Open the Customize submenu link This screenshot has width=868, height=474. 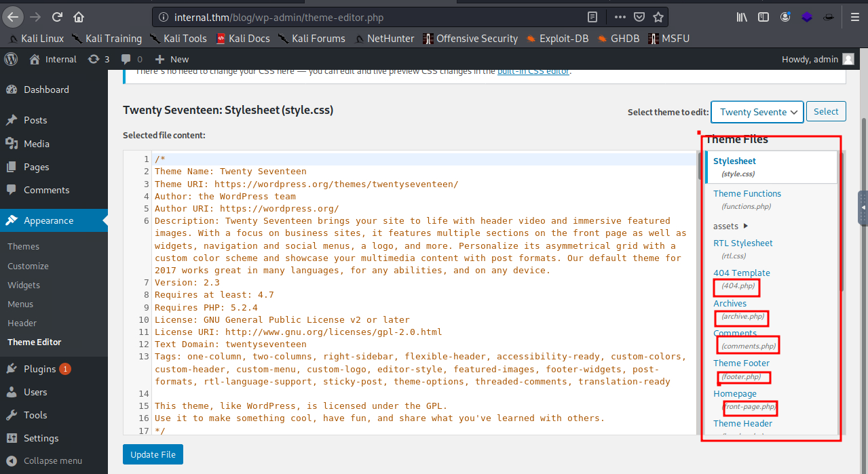[28, 266]
